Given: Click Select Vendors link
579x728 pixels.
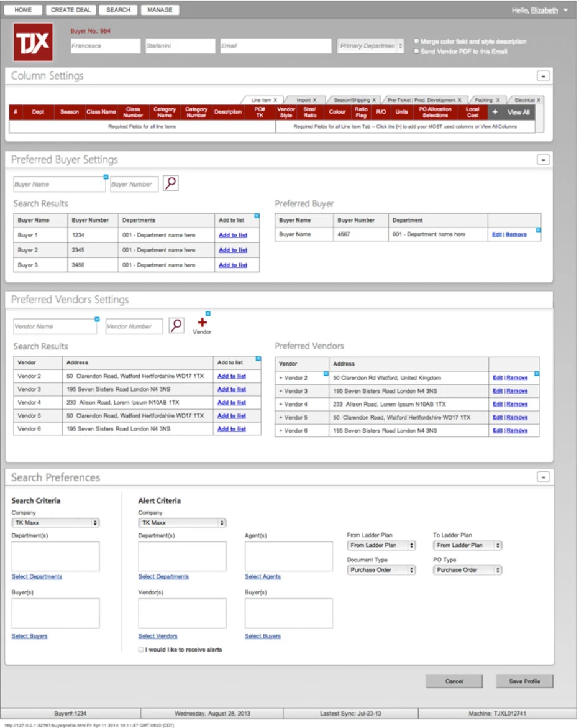Looking at the screenshot, I should coord(158,636).
